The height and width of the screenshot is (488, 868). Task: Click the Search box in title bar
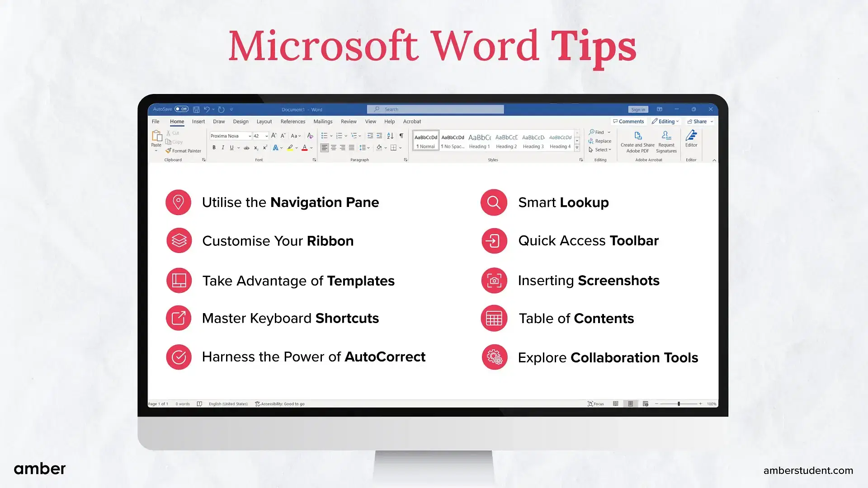point(434,108)
